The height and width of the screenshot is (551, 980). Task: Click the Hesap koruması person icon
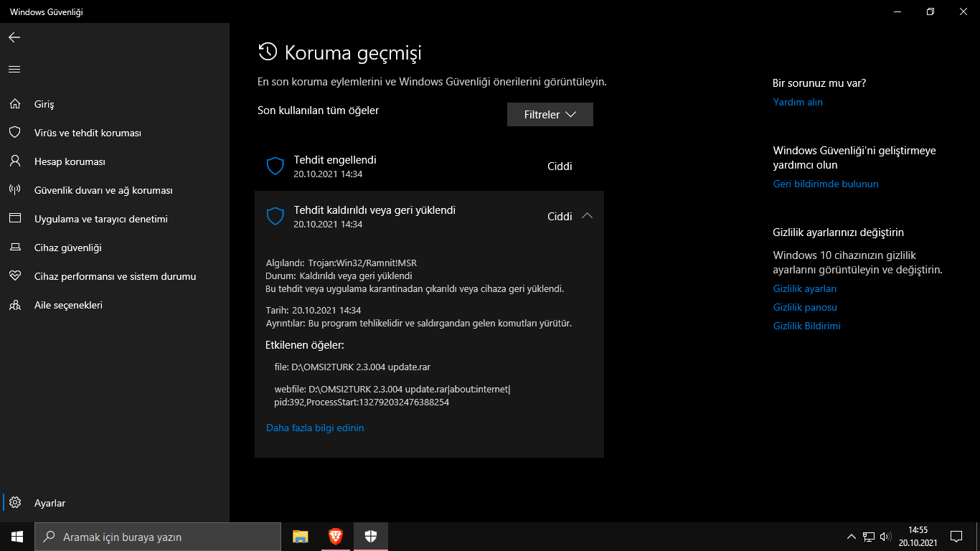click(14, 161)
